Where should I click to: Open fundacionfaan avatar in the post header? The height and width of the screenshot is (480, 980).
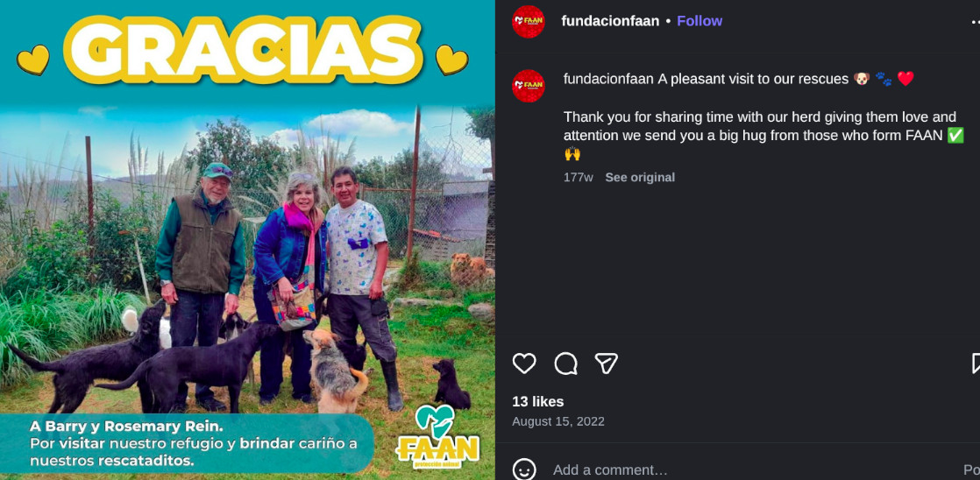(x=528, y=22)
